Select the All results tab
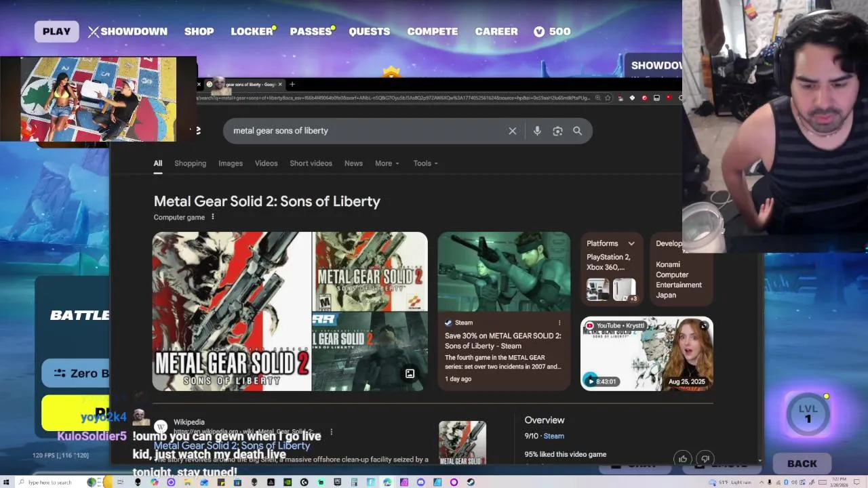The height and width of the screenshot is (488, 868). (x=157, y=163)
